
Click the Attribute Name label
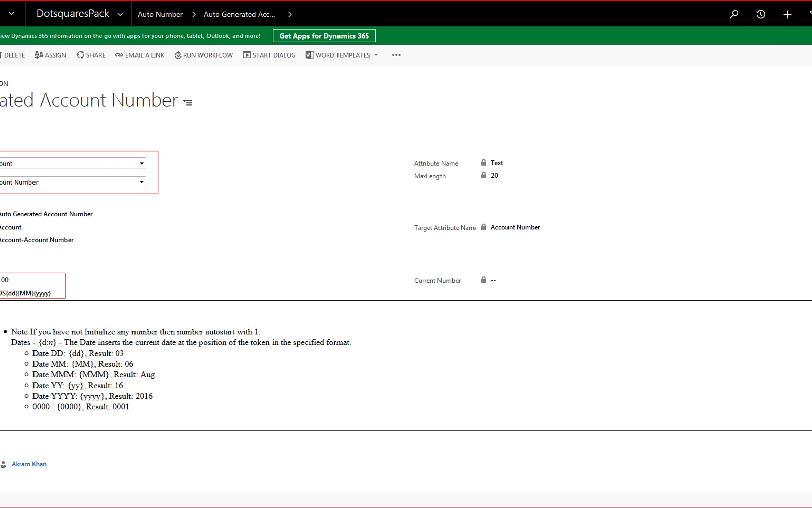[436, 163]
